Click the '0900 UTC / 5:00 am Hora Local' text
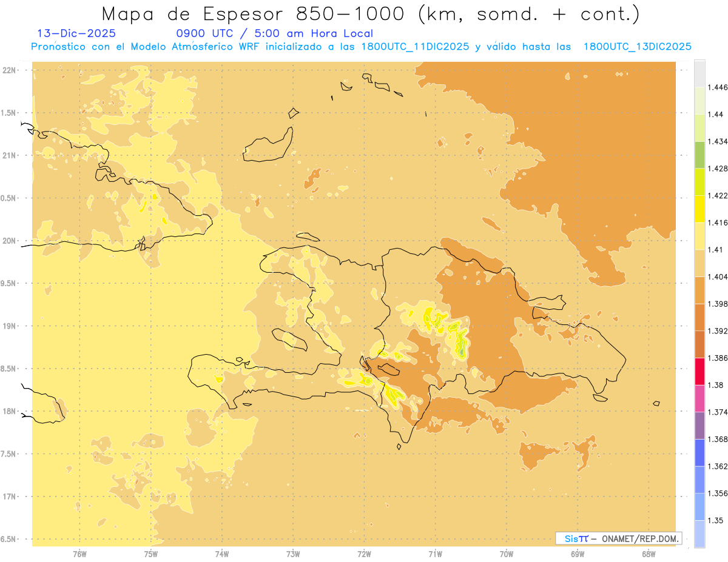The image size is (728, 562). 274,33
